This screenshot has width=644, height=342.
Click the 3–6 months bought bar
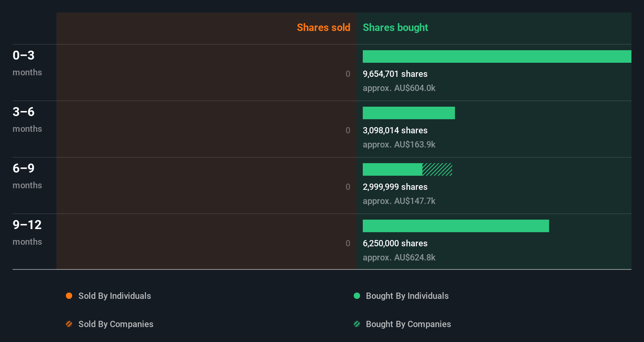tap(409, 113)
